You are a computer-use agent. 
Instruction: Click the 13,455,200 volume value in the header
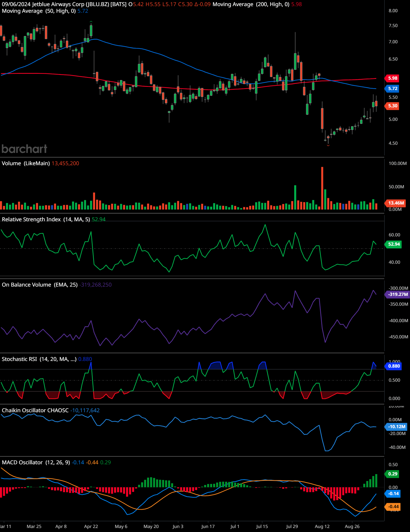tap(65, 163)
